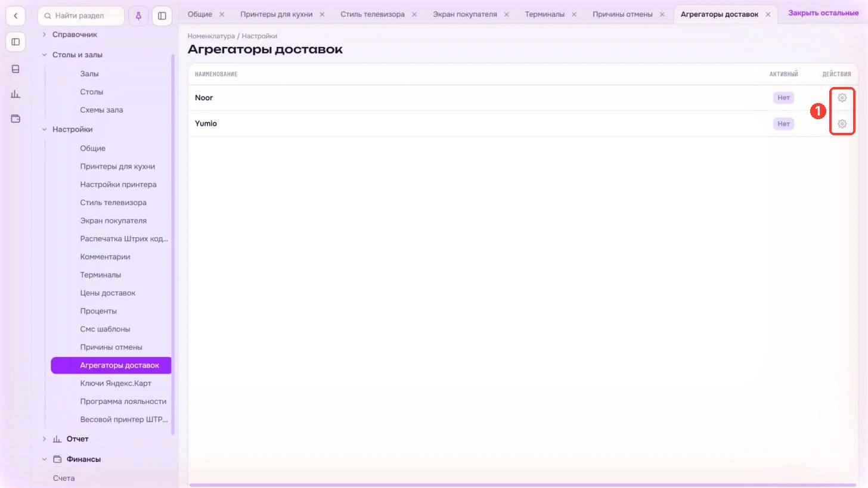Click the Найти раздел search field
The image size is (868, 488).
[81, 16]
